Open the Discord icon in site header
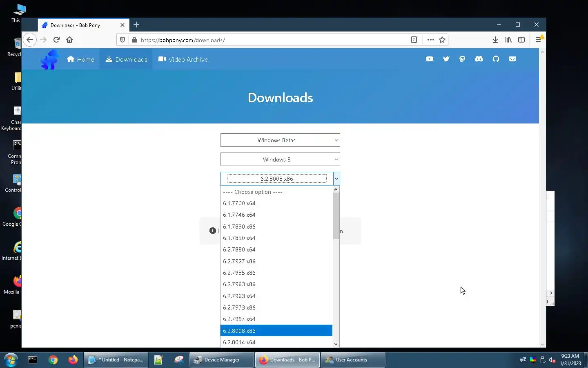This screenshot has height=368, width=588. click(x=479, y=59)
